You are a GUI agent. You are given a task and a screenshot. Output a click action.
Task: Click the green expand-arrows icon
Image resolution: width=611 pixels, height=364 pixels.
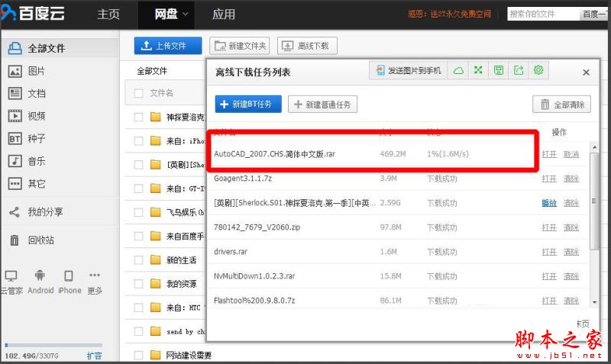click(478, 70)
